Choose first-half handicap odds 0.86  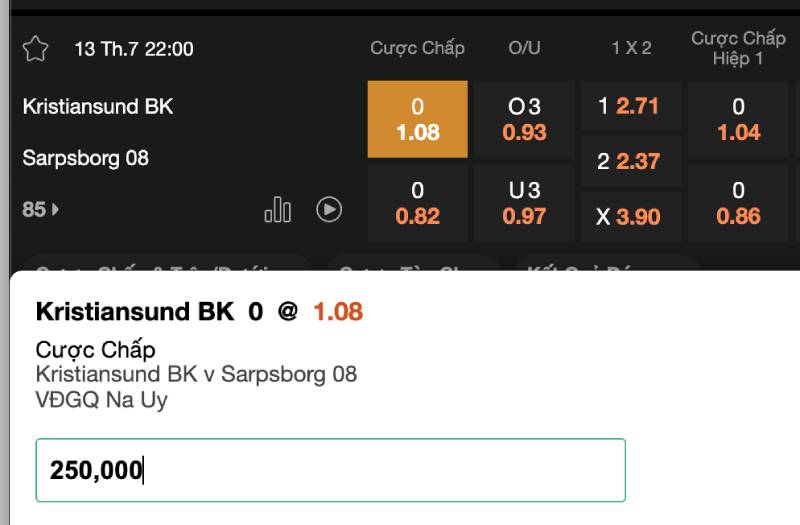[738, 203]
